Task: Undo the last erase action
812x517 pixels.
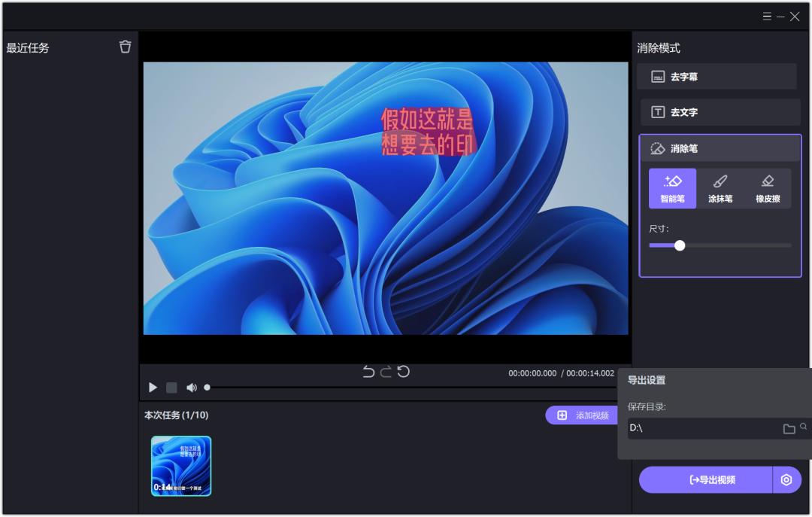Action: coord(368,372)
